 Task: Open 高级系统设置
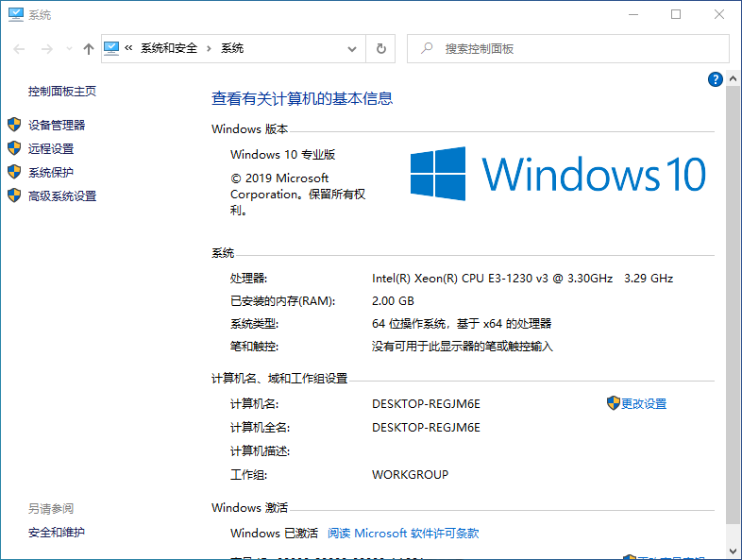click(x=62, y=196)
